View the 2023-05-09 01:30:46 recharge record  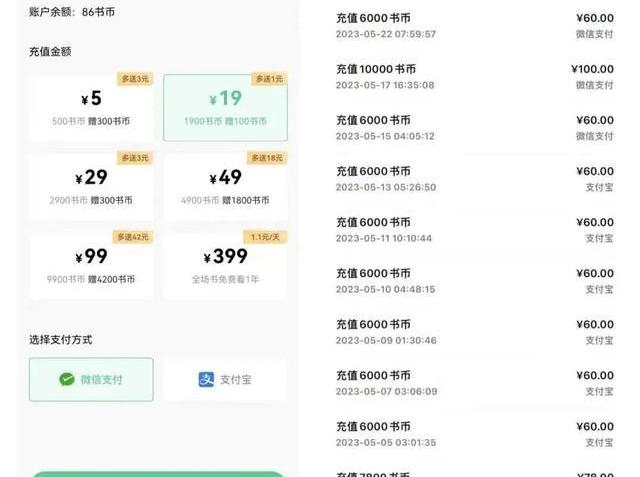coord(474,332)
